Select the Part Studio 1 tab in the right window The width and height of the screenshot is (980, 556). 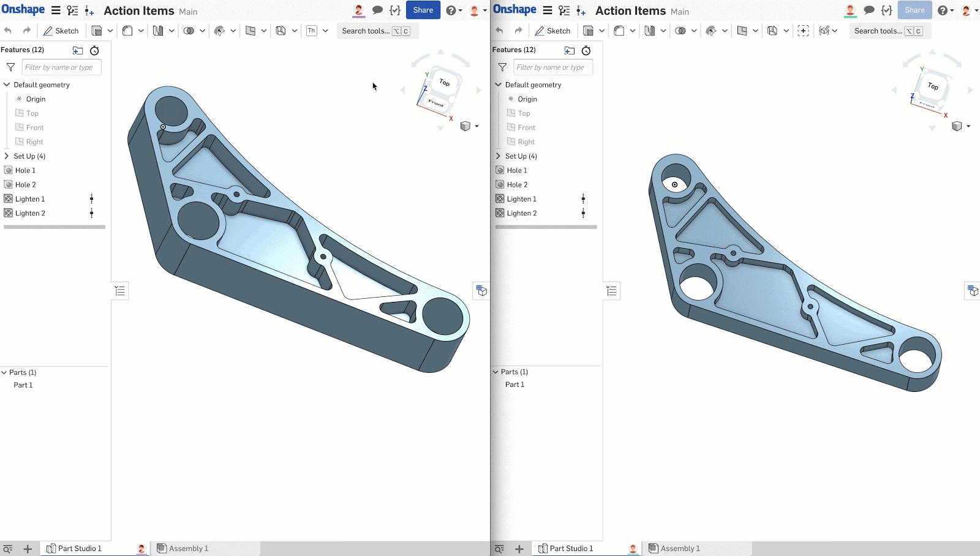coord(571,548)
